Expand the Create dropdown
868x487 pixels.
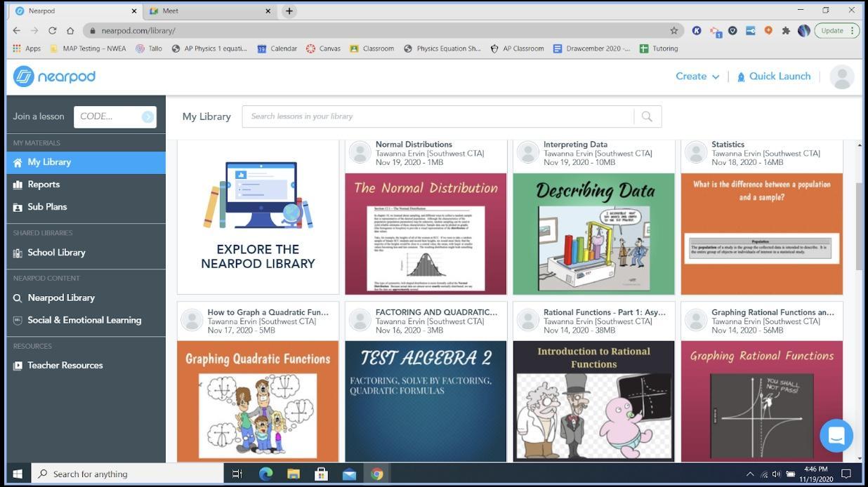[697, 76]
